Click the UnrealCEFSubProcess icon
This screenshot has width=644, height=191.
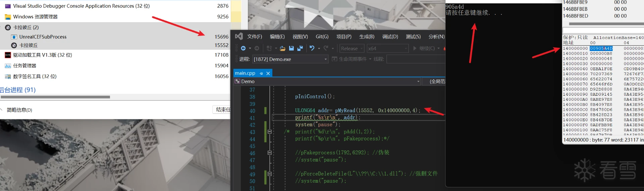click(14, 37)
